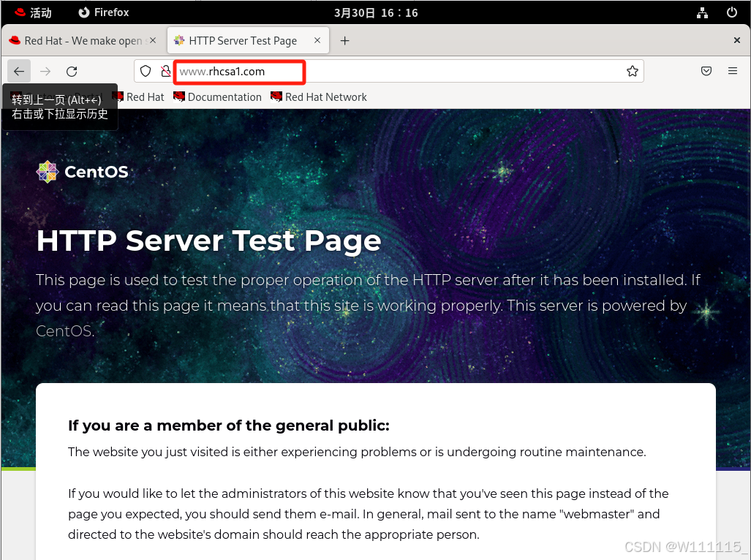The width and height of the screenshot is (751, 560).
Task: Open the Firefox application menu in top bar
Action: click(x=104, y=12)
